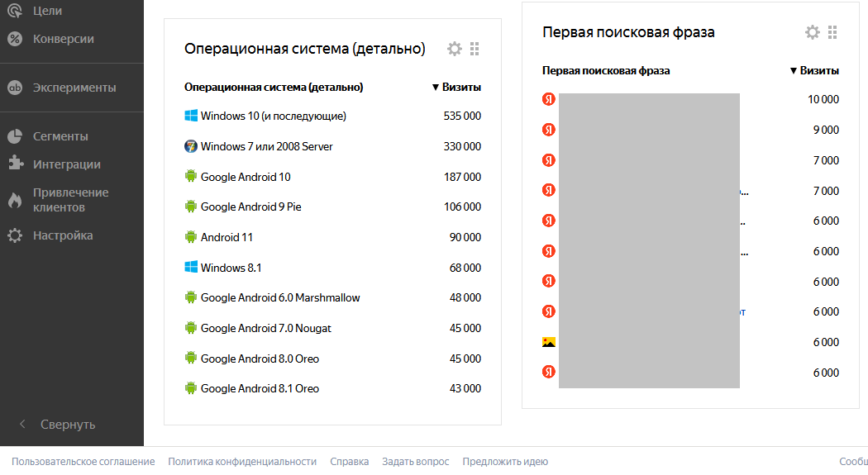Click the Первая поисковая фраза widget title
Screen dimensions: 868x475
(x=628, y=32)
